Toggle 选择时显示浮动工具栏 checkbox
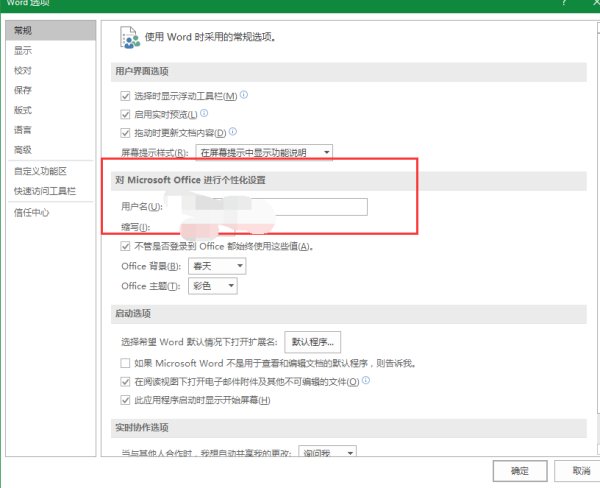The image size is (600, 488). tap(125, 96)
